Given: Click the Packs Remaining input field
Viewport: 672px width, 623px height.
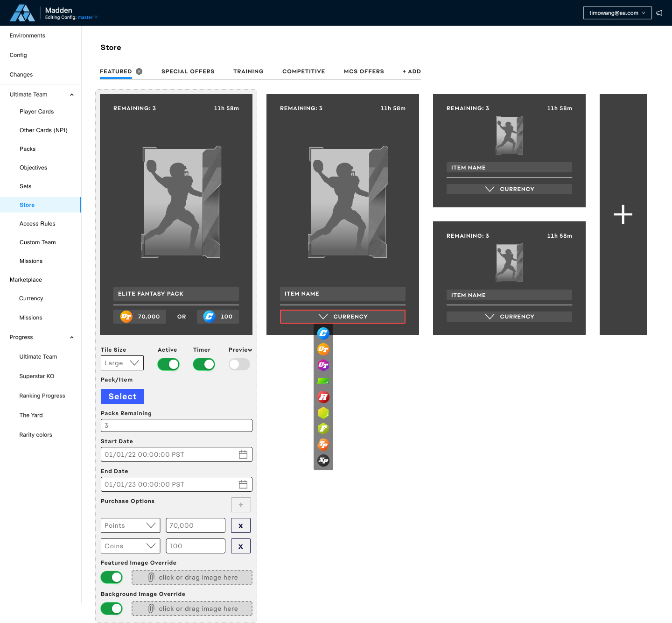Looking at the screenshot, I should coord(176,425).
